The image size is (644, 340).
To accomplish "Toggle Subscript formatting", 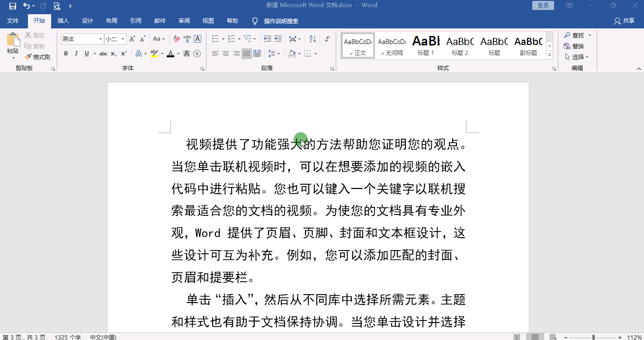I will [114, 54].
